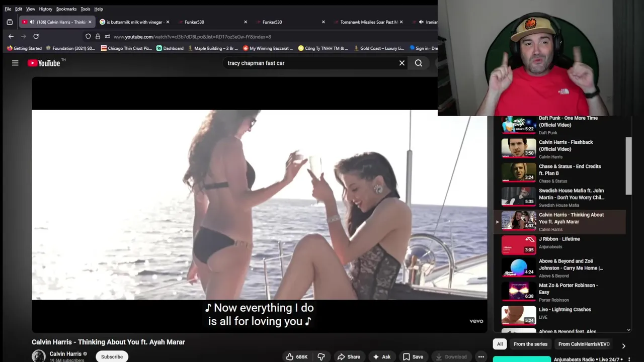Image resolution: width=644 pixels, height=362 pixels.
Task: Open the Calvin Harris channel name link
Action: tap(65, 354)
